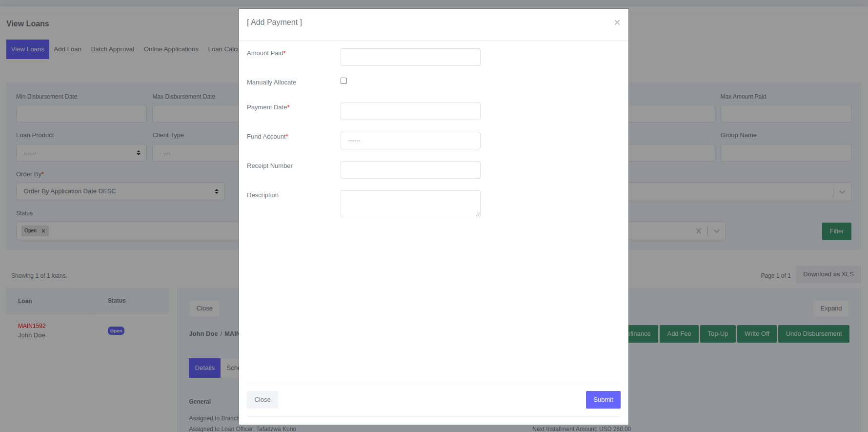The width and height of the screenshot is (868, 432).
Task: Go to Online Applications tab
Action: [x=171, y=49]
